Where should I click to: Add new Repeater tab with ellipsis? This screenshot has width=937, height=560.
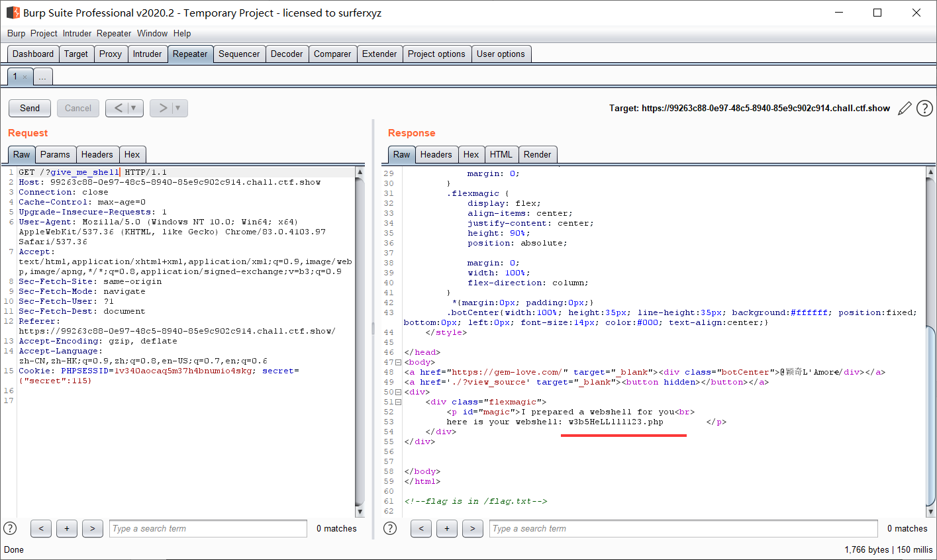[42, 77]
